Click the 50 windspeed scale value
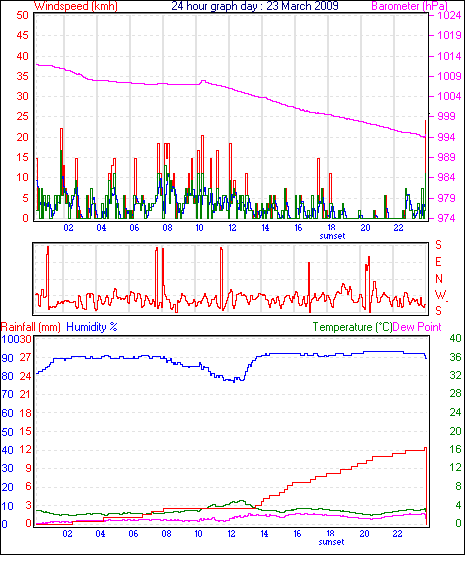466x566 pixels. point(22,16)
